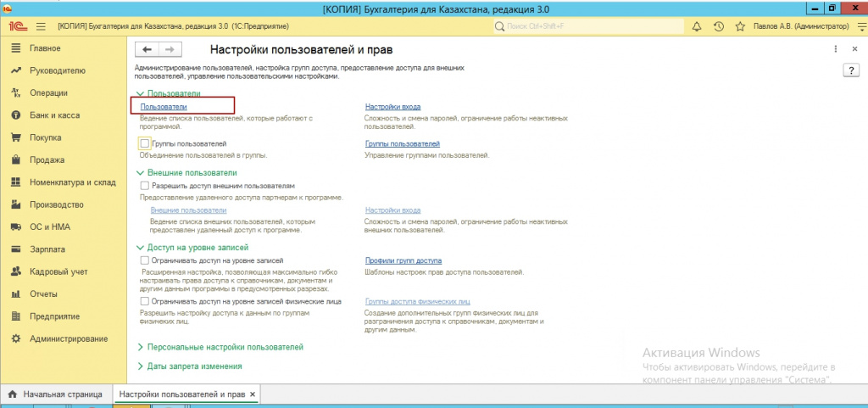Open the hamburger main menu icon
The image size is (868, 408).
(x=41, y=26)
